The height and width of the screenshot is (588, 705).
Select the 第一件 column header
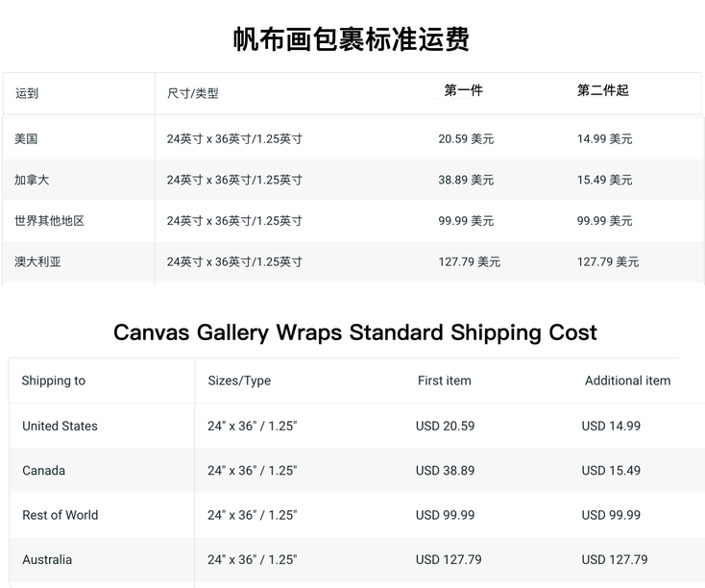tap(464, 90)
